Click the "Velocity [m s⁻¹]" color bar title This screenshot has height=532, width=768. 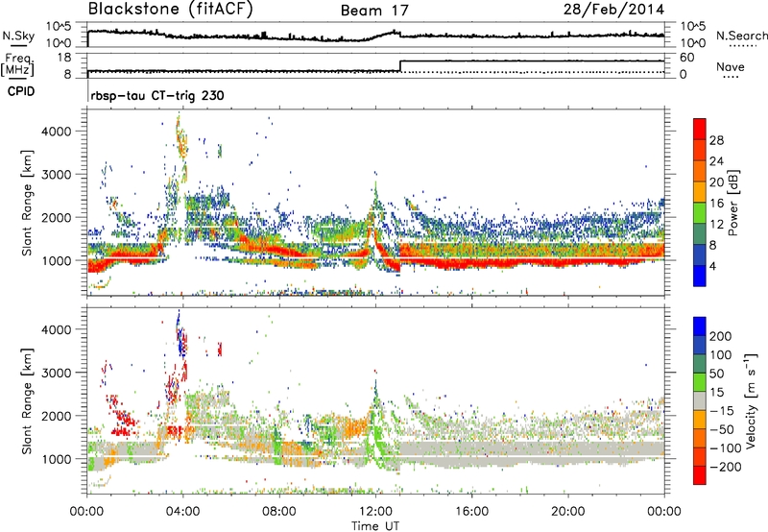click(x=751, y=400)
